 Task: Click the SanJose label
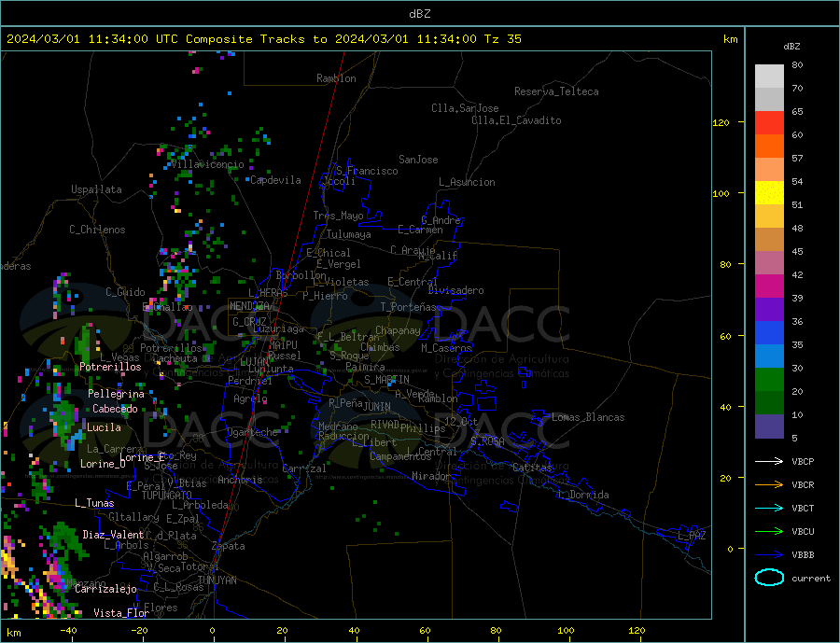pyautogui.click(x=418, y=160)
